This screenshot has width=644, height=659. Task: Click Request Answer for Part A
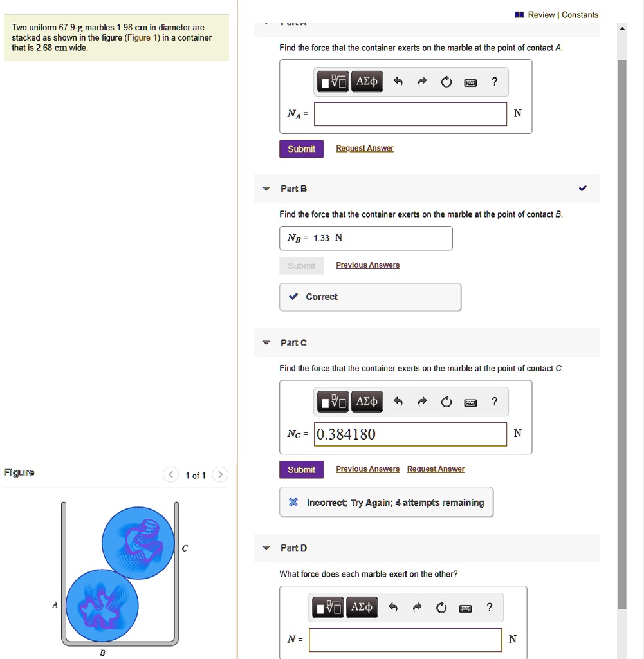365,148
